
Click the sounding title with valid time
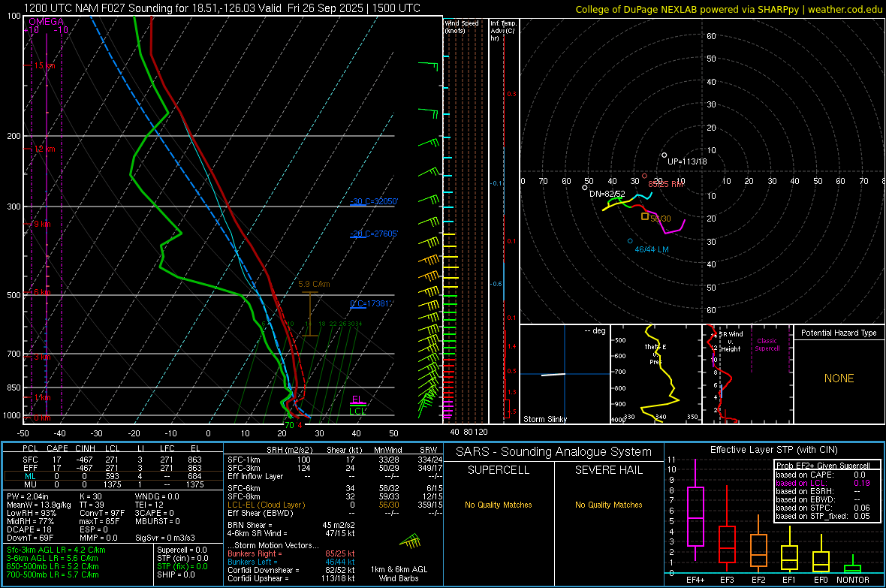222,8
